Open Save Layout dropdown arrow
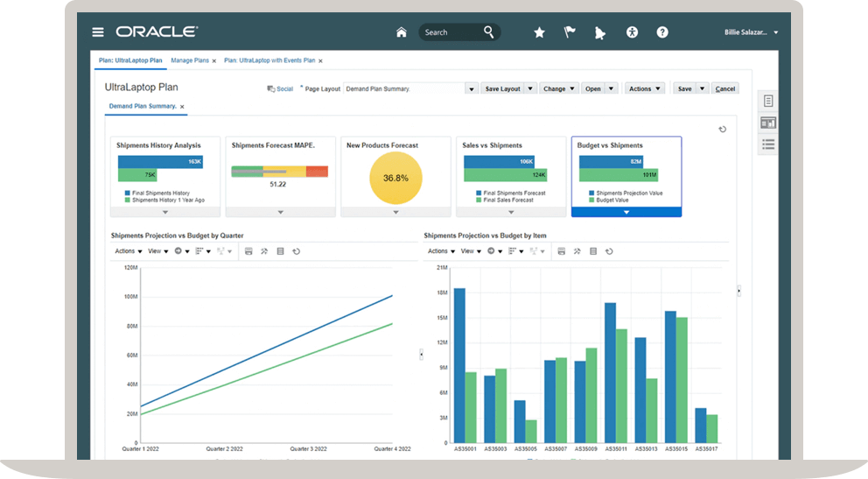The width and height of the screenshot is (868, 479). [x=529, y=88]
